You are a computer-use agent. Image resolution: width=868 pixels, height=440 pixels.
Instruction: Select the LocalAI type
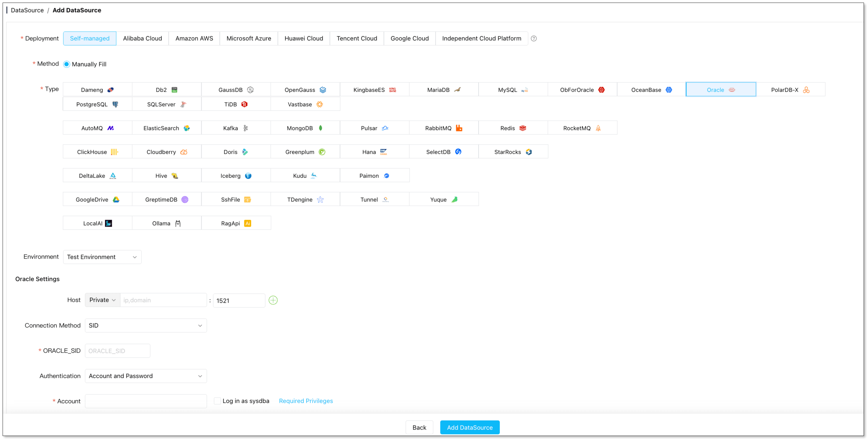97,223
